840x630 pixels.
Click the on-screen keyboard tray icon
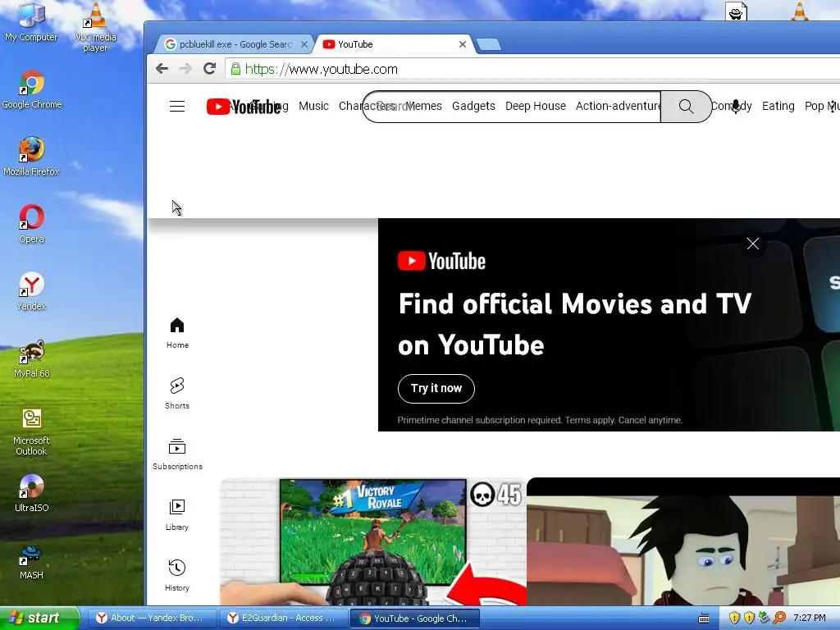[704, 619]
